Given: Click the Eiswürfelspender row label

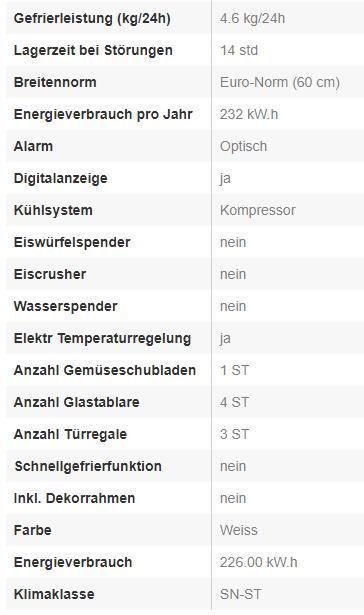Looking at the screenshot, I should pos(72,242).
